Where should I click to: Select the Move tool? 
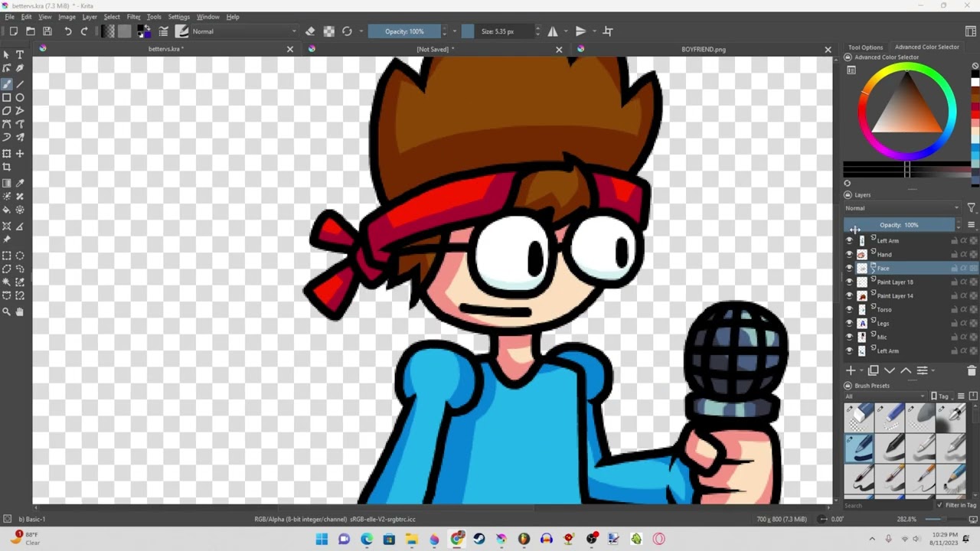(20, 154)
